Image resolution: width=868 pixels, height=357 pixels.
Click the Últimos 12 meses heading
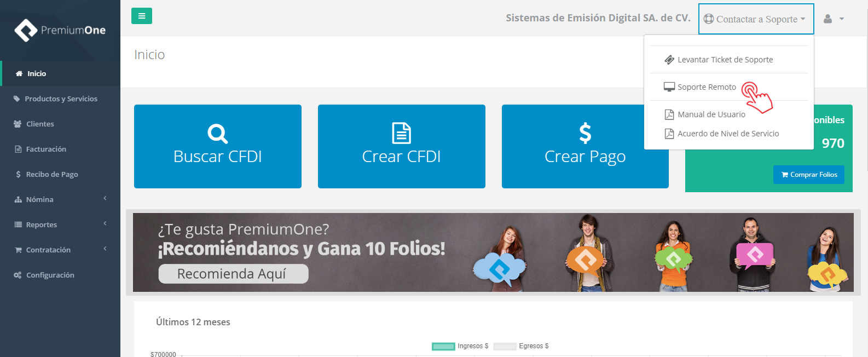click(193, 322)
